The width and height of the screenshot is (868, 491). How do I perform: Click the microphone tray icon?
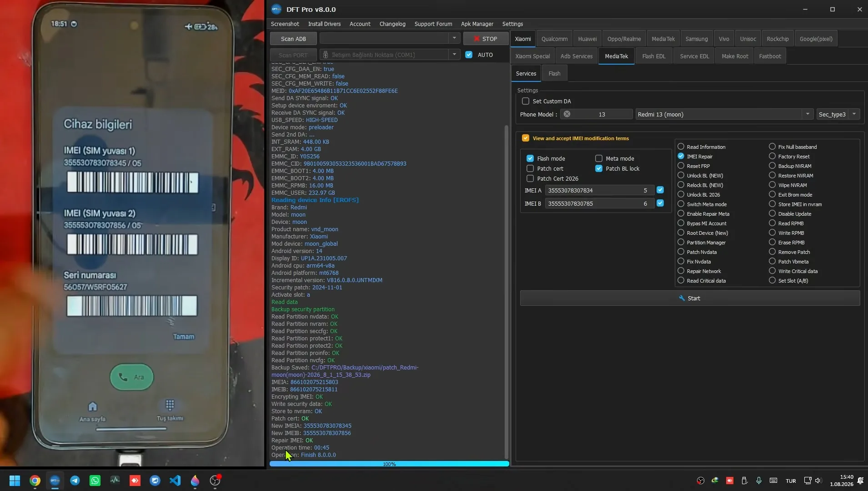[x=759, y=481]
